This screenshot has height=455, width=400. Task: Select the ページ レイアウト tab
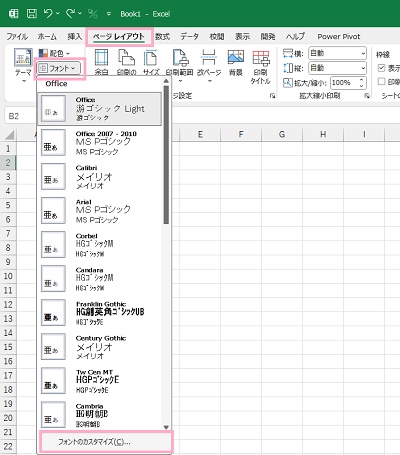(x=119, y=37)
